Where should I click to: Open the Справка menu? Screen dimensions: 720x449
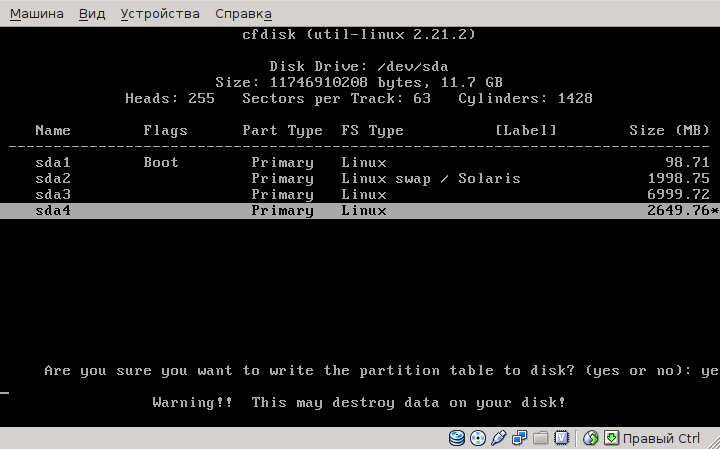[243, 14]
